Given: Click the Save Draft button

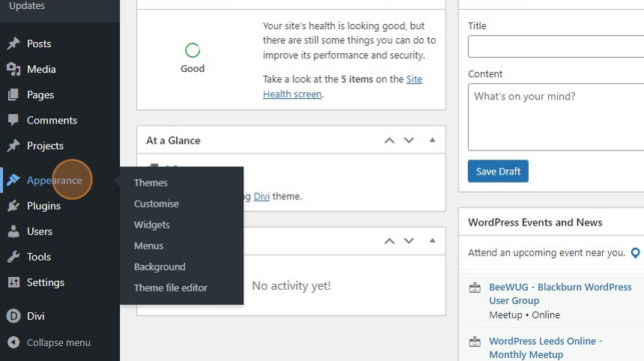Looking at the screenshot, I should click(498, 172).
